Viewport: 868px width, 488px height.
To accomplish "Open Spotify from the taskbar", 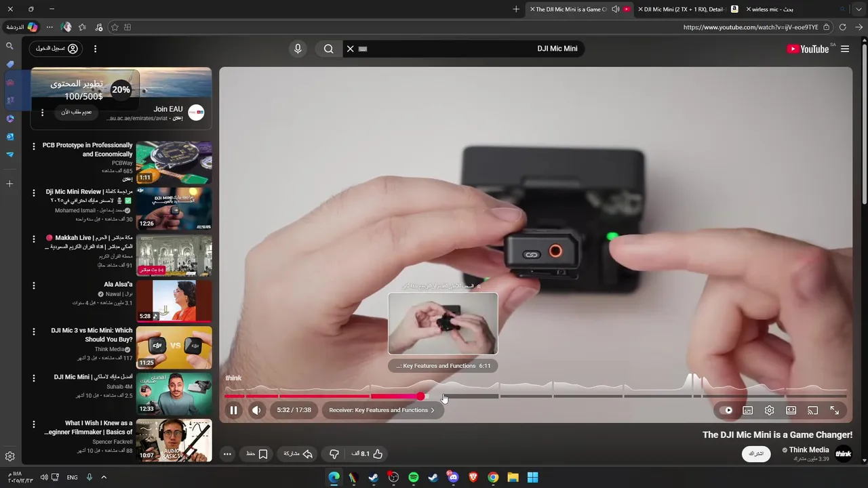I will click(x=413, y=477).
